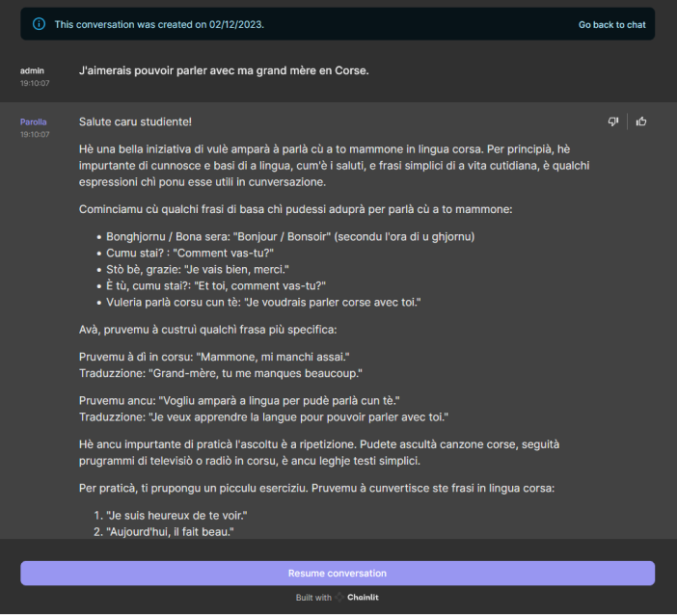Screen dimensions: 677x616
Task: Open the Chainlit link in footer
Action: pos(363,597)
